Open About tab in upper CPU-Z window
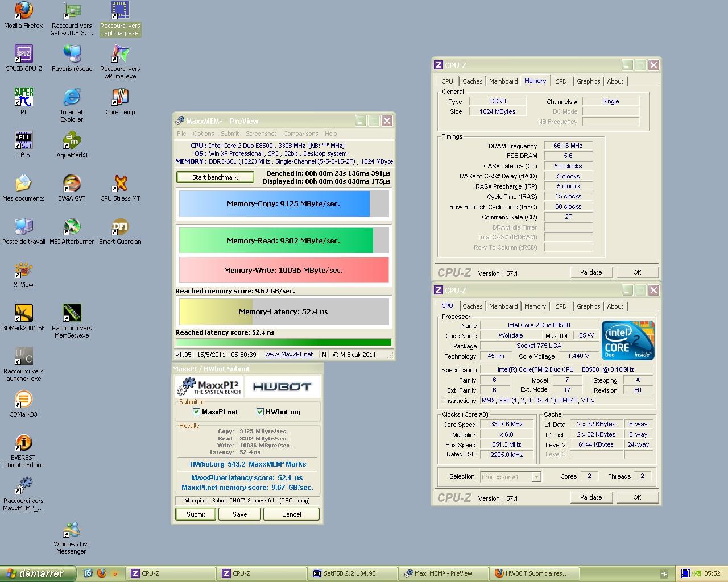This screenshot has width=728, height=582. (x=615, y=81)
